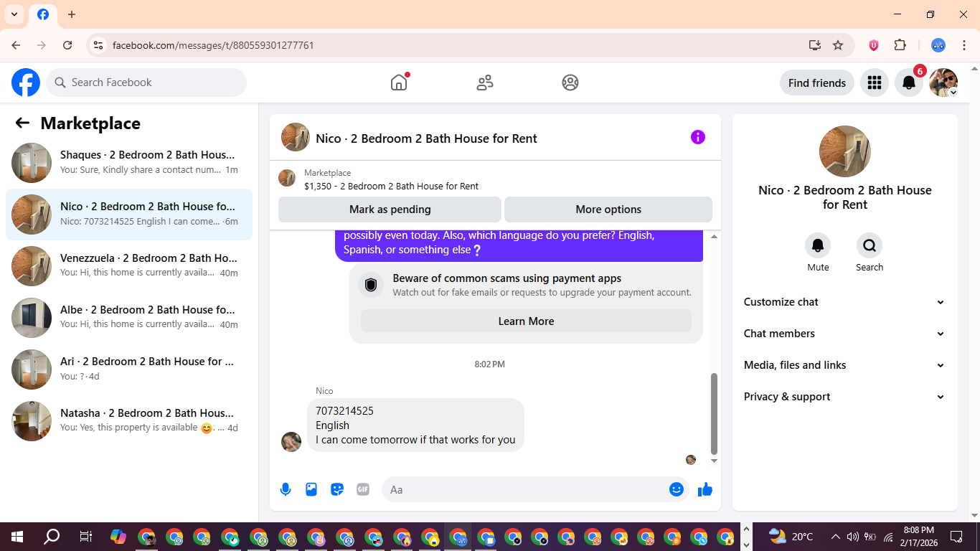Open the Facebook logo home link

coord(26,83)
